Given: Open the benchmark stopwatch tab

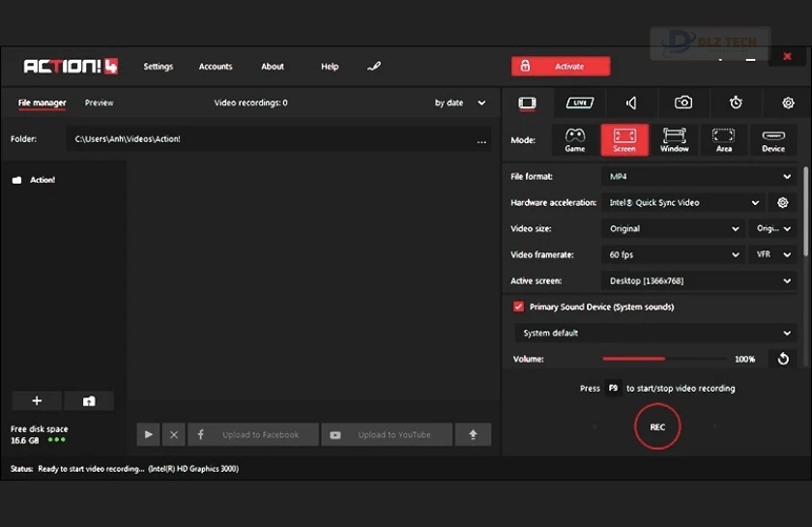Looking at the screenshot, I should (x=736, y=102).
